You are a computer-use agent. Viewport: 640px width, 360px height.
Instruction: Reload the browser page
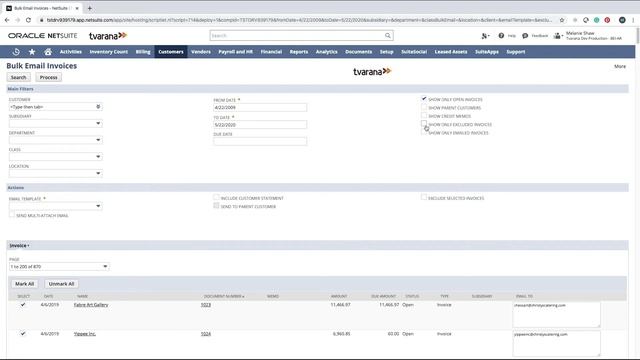(x=28, y=20)
